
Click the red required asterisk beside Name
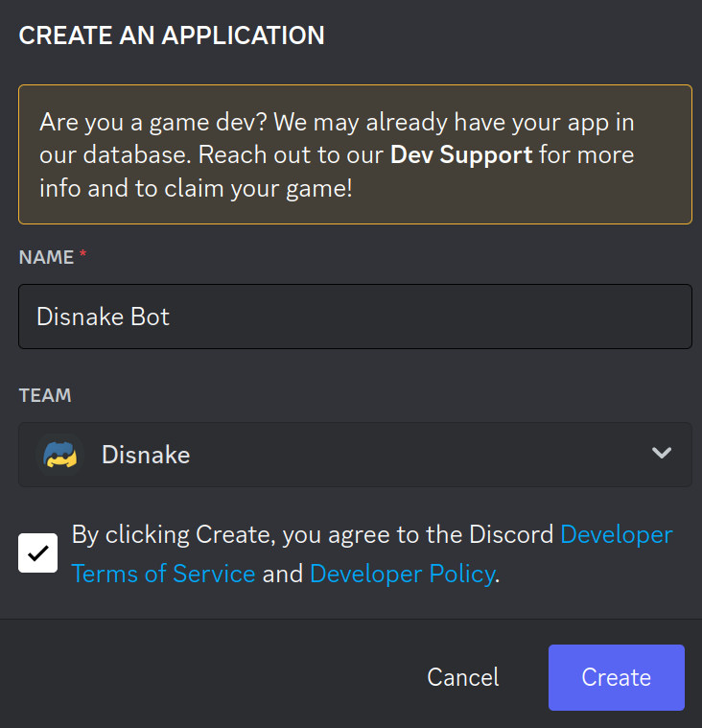tap(83, 256)
